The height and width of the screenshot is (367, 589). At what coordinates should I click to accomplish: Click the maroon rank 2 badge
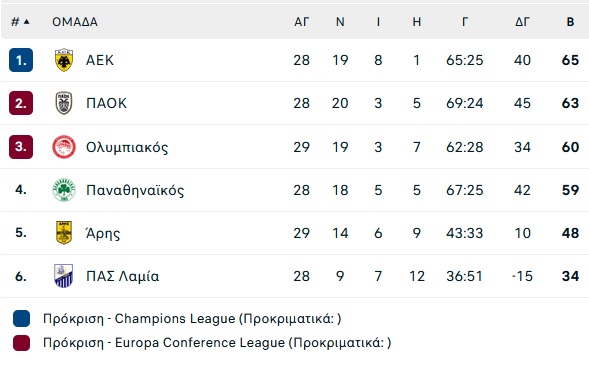(21, 103)
